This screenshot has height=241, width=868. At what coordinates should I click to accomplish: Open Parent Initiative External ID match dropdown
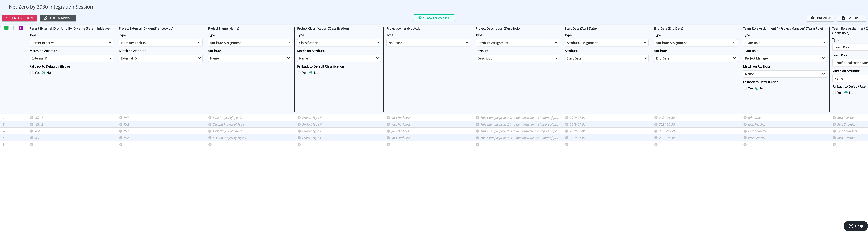pos(71,58)
